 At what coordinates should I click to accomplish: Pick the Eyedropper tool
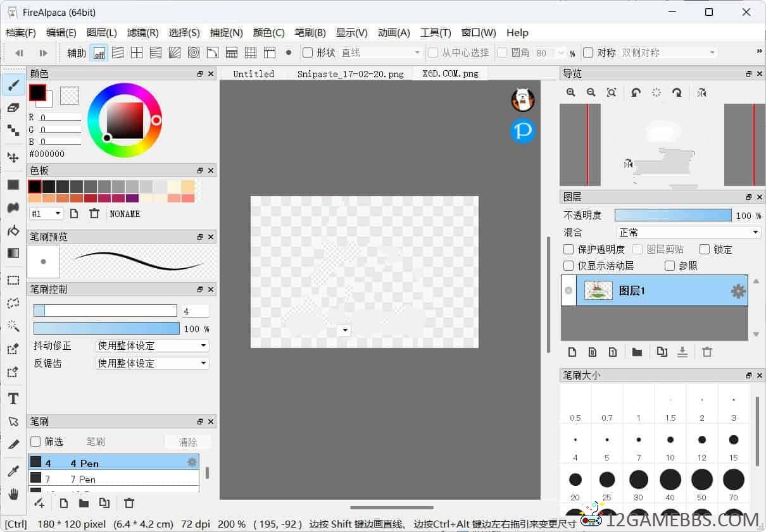click(x=13, y=471)
